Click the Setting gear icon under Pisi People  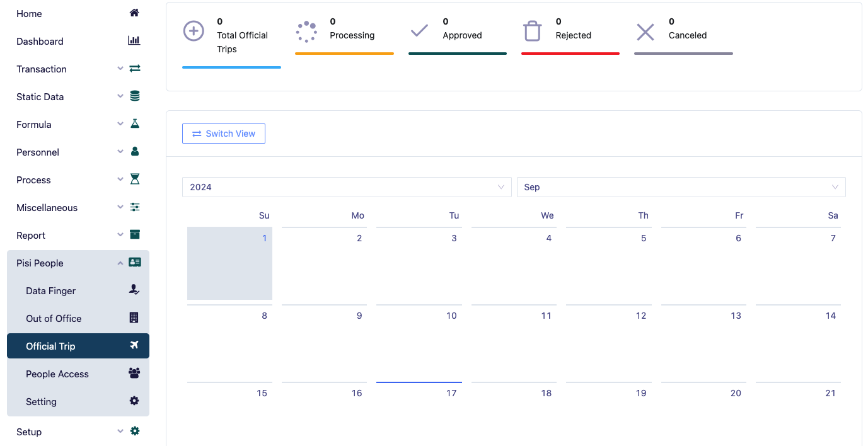[134, 401]
